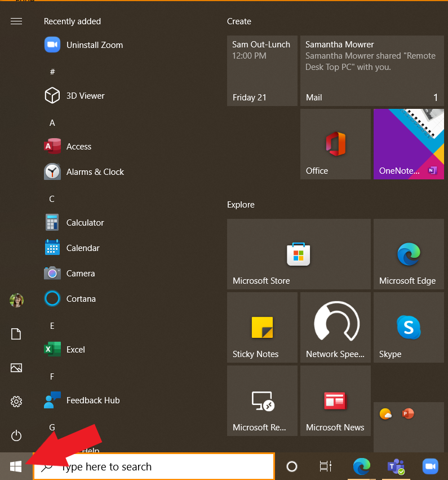This screenshot has width=448, height=480.
Task: Open the Network Speed Test tile
Action: tap(335, 328)
